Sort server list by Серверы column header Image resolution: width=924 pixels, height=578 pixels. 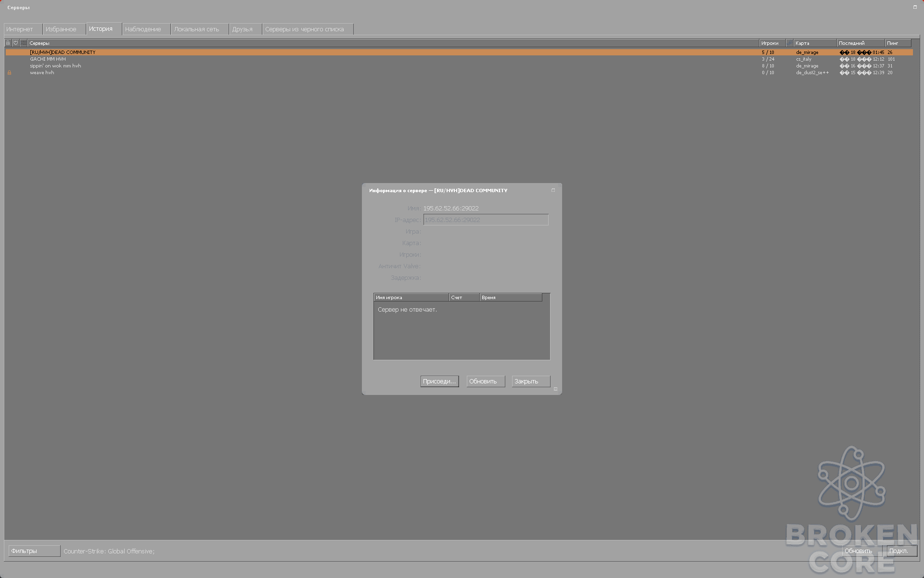point(393,43)
